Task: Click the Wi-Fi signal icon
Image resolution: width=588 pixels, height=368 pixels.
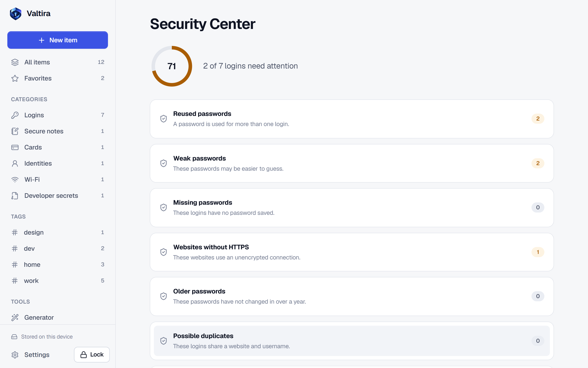Action: pos(15,180)
